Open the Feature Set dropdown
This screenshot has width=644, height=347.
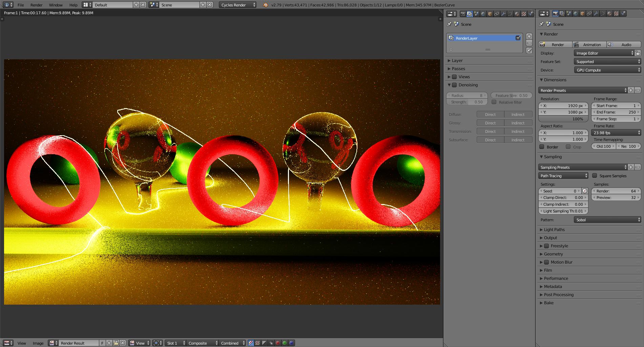(607, 61)
